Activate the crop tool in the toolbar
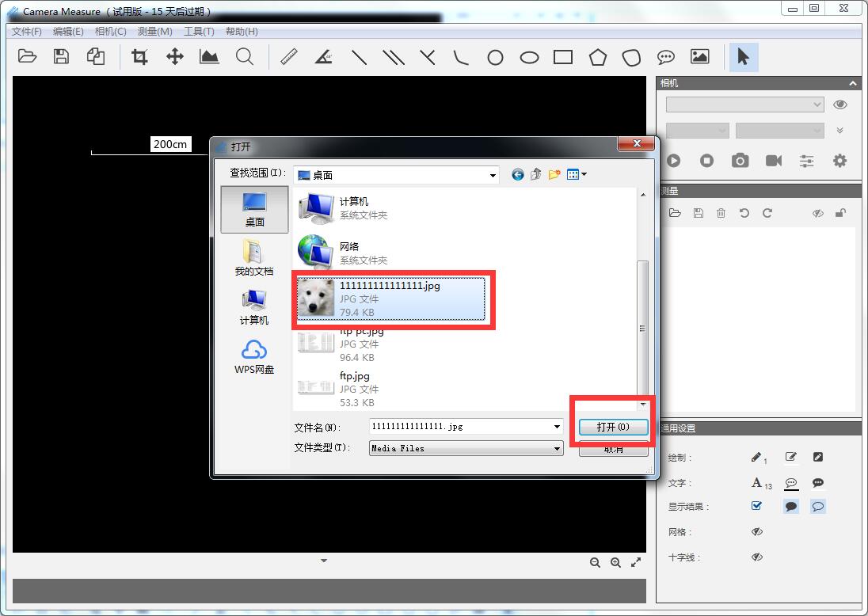 139,56
